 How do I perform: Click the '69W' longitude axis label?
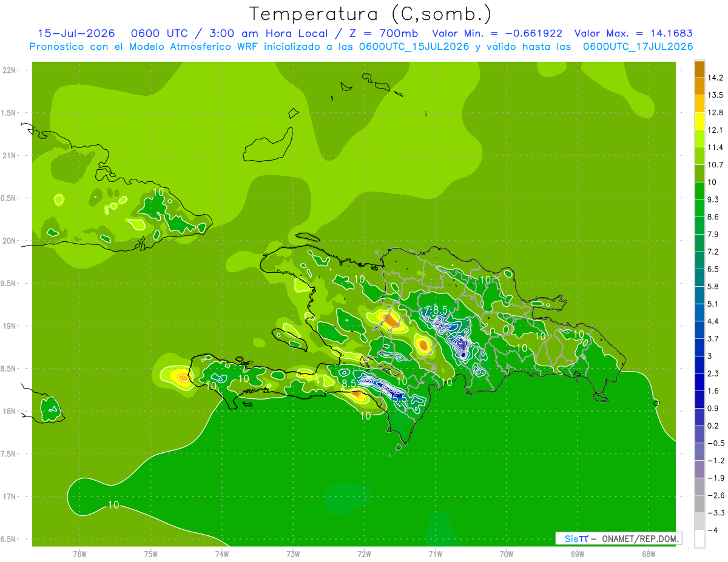click(x=578, y=554)
